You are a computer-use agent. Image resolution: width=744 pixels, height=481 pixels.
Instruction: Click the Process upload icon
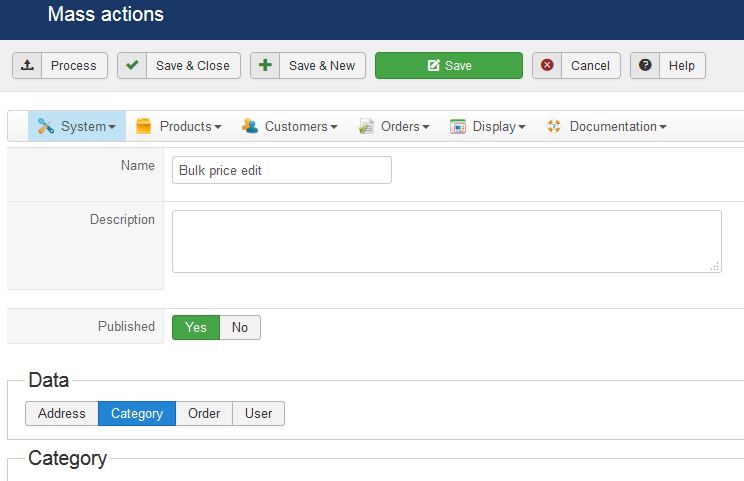click(x=27, y=66)
